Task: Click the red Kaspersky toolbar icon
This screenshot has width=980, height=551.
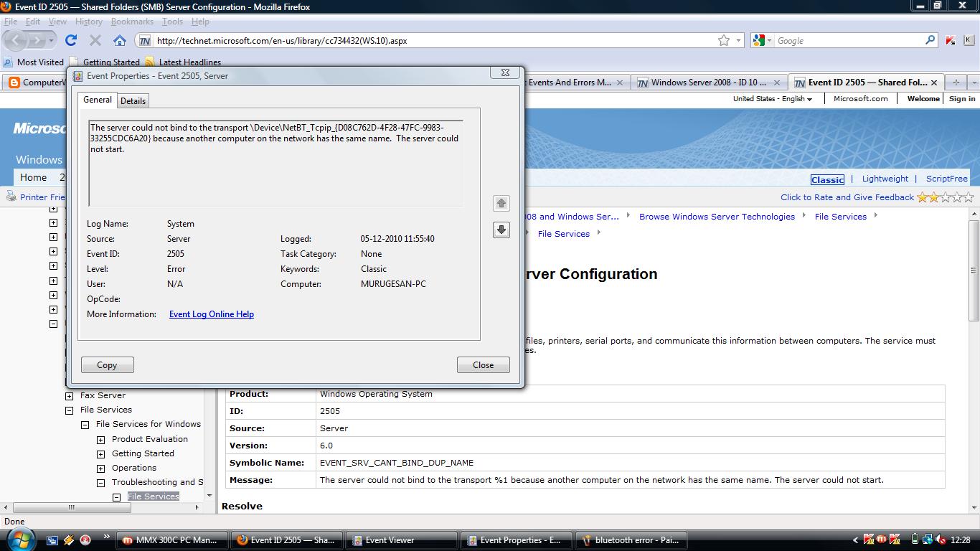Action: click(x=950, y=40)
